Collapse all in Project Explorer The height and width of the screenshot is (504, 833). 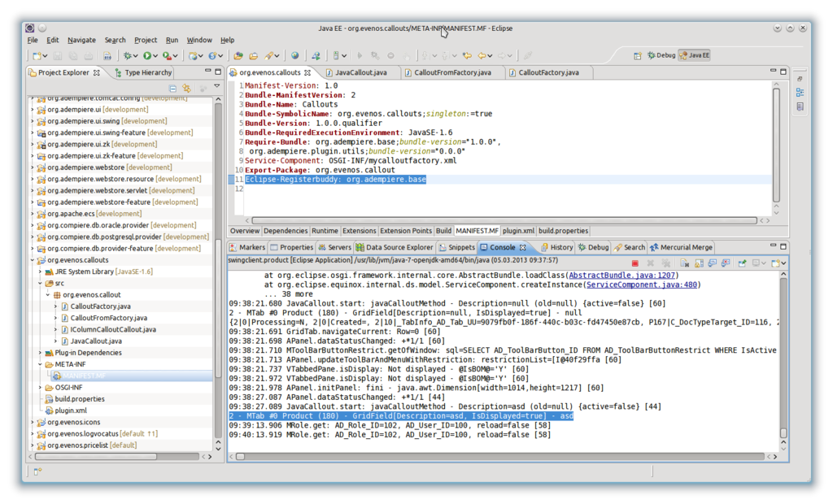(172, 88)
